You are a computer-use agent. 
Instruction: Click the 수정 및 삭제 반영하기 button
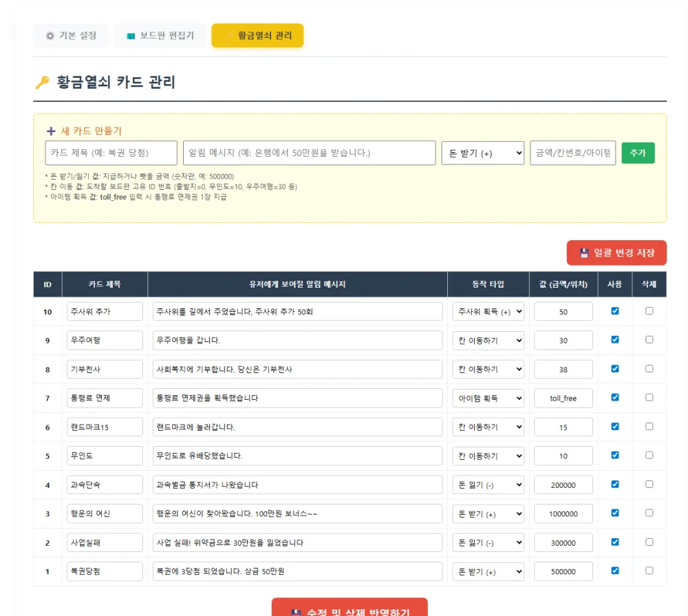[x=350, y=608]
